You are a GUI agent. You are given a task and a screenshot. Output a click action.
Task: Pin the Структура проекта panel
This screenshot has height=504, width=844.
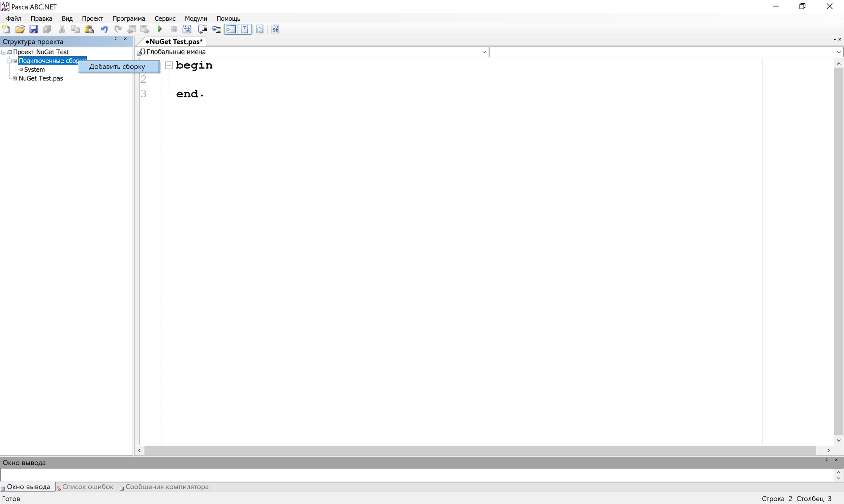(115, 39)
